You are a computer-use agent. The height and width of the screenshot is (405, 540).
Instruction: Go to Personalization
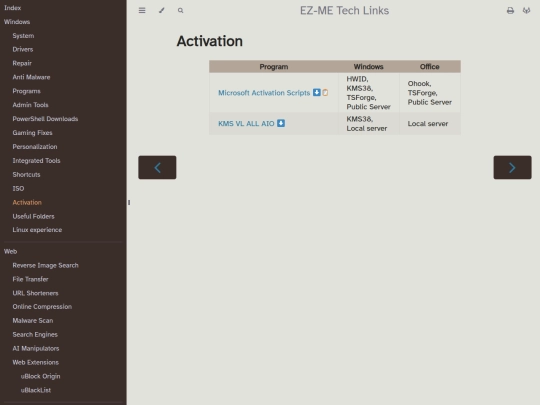tap(35, 147)
